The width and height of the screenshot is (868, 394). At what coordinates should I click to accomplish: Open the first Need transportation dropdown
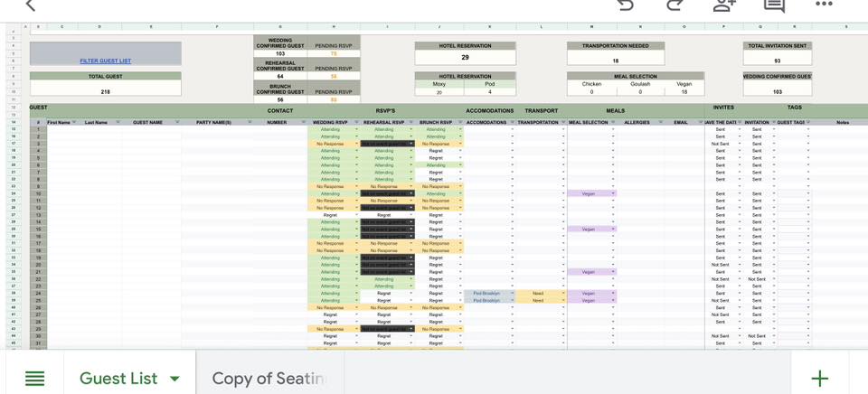tap(563, 294)
